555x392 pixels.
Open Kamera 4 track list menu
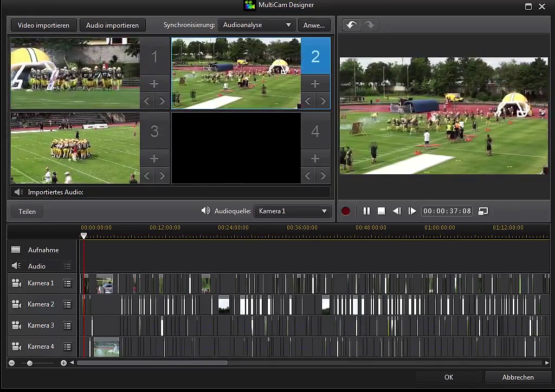(x=68, y=347)
